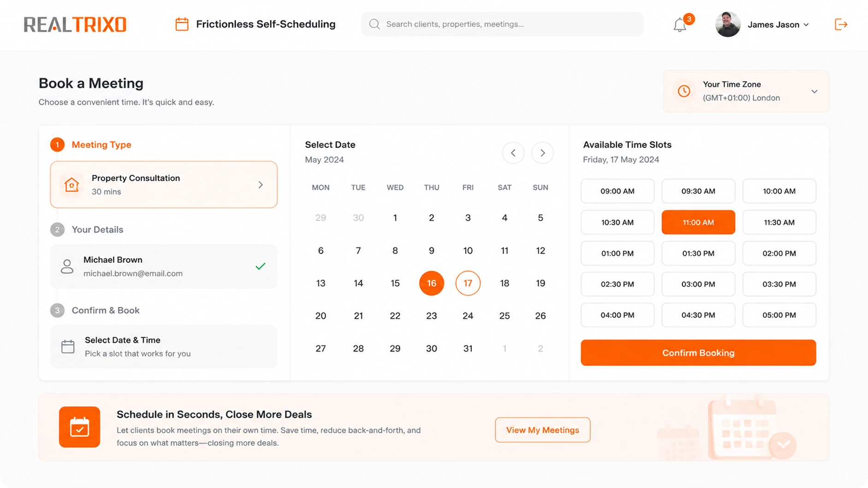Go to the next month
This screenshot has height=488, width=868.
point(542,153)
